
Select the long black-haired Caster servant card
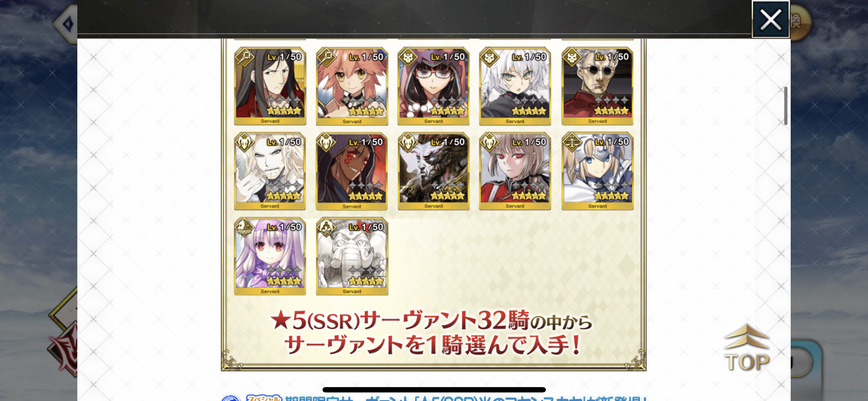click(270, 86)
